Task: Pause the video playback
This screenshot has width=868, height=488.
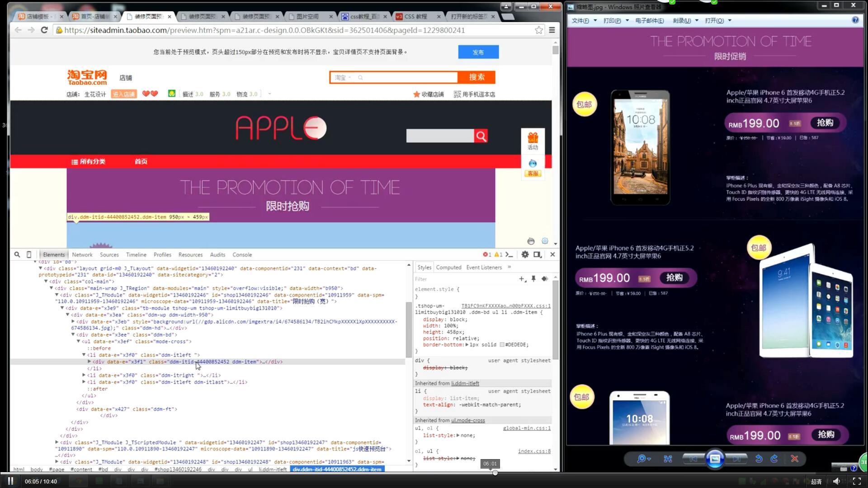Action: coord(10,481)
